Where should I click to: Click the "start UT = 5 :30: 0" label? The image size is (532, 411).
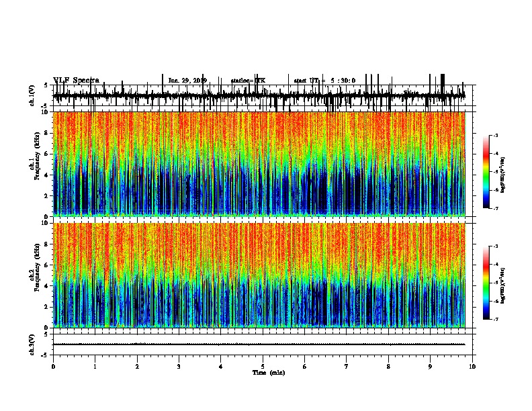click(x=324, y=81)
